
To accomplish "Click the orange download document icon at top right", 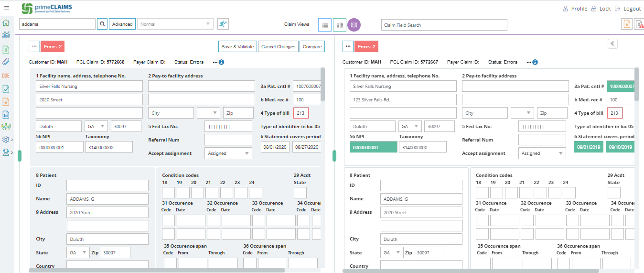I will click(x=626, y=24).
